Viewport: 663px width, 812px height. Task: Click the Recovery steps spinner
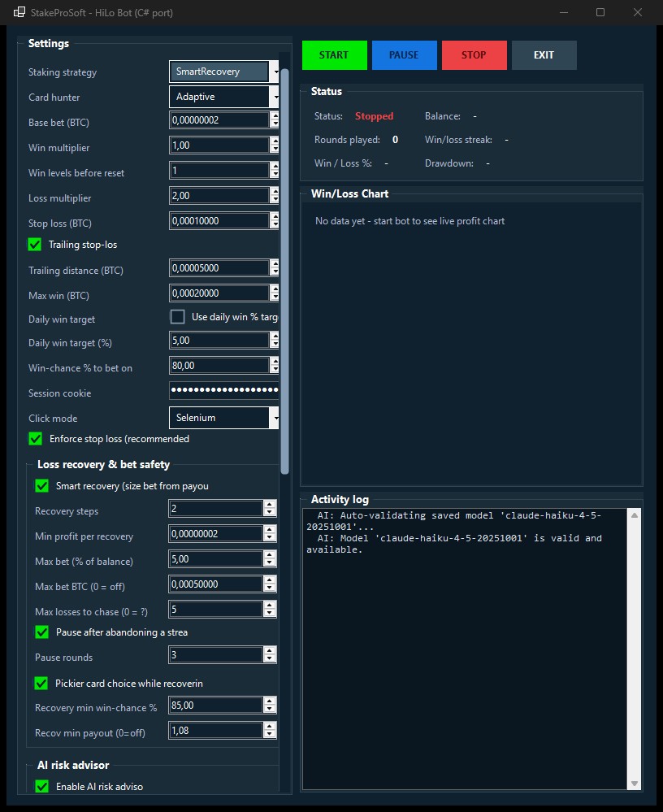270,509
